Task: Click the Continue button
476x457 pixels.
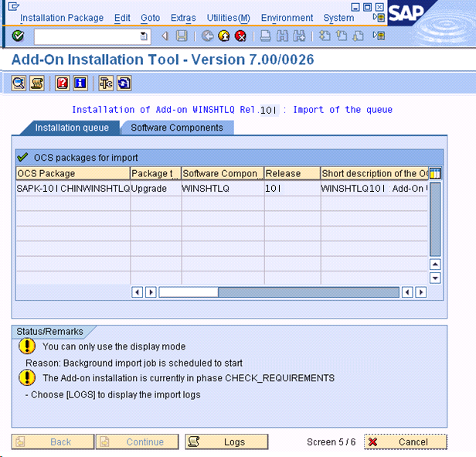Action: click(x=138, y=442)
